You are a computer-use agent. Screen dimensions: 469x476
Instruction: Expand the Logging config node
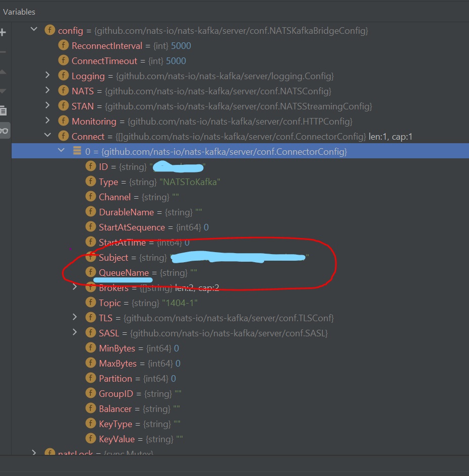click(x=47, y=75)
